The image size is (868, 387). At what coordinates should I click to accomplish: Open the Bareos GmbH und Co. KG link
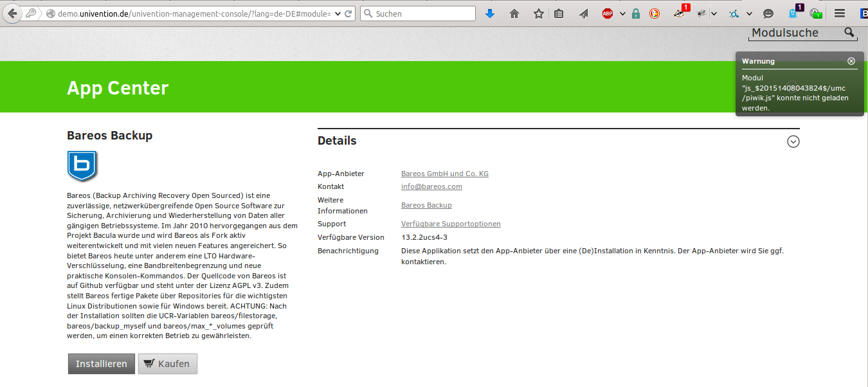tap(444, 174)
